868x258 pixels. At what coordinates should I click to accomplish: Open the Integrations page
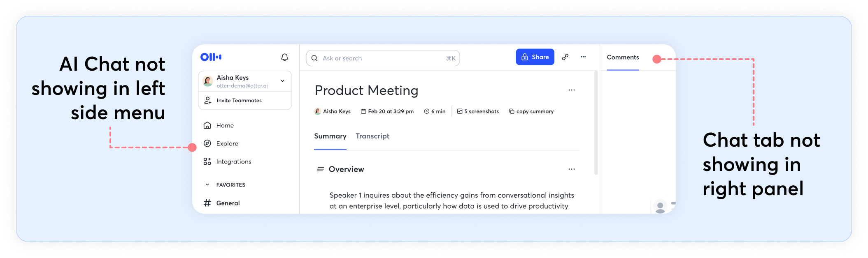tap(233, 161)
